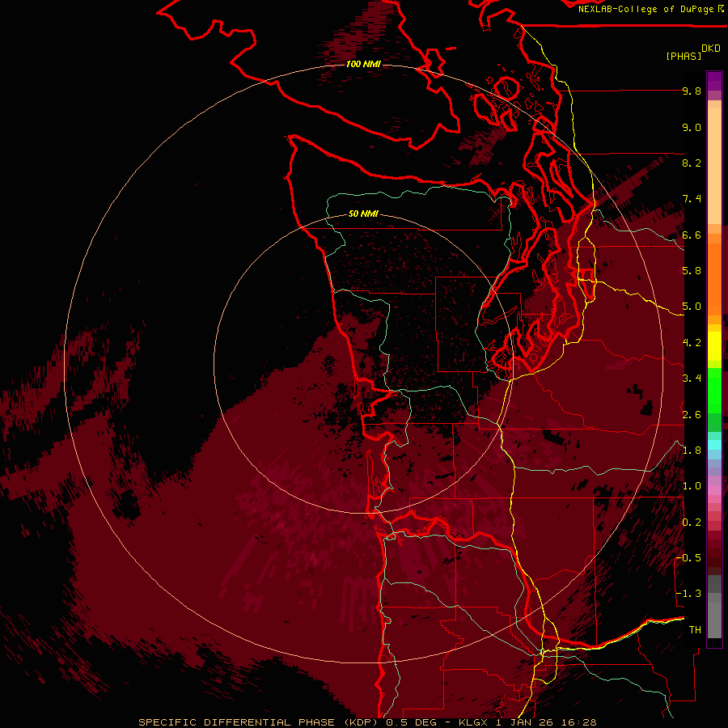Click the 3.4 value on color scale

[x=692, y=379]
